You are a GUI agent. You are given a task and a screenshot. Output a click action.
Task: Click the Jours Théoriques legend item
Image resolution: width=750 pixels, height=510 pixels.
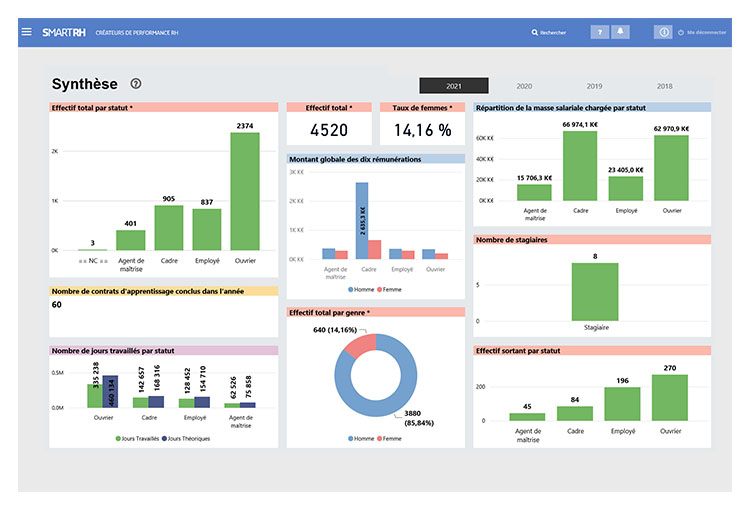[186, 438]
